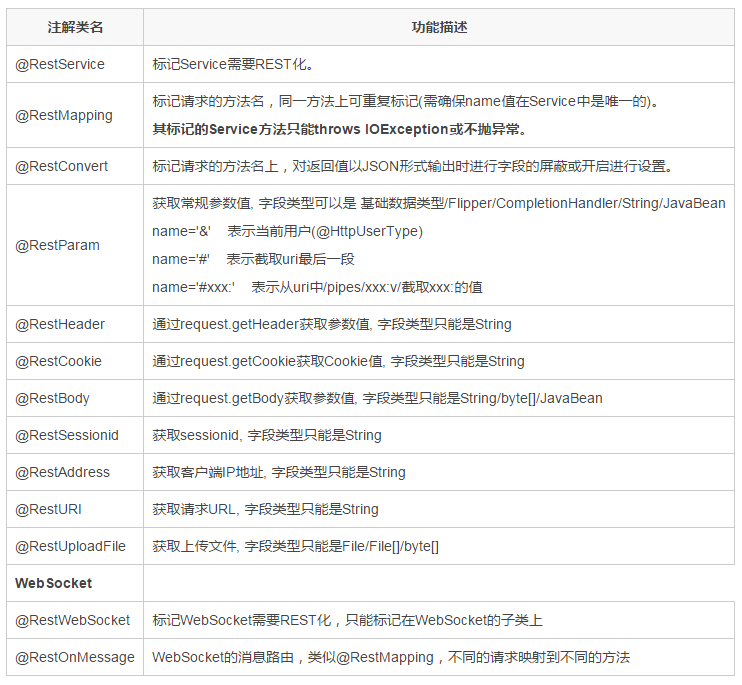Click line name='#' 表示截取uri最后一段
The height and width of the screenshot is (685, 742).
(x=253, y=259)
